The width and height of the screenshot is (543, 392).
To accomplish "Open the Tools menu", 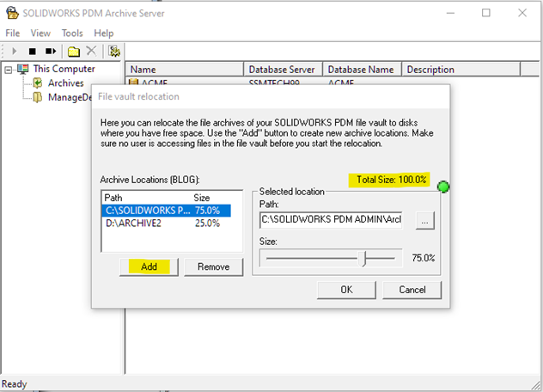I will [x=71, y=33].
